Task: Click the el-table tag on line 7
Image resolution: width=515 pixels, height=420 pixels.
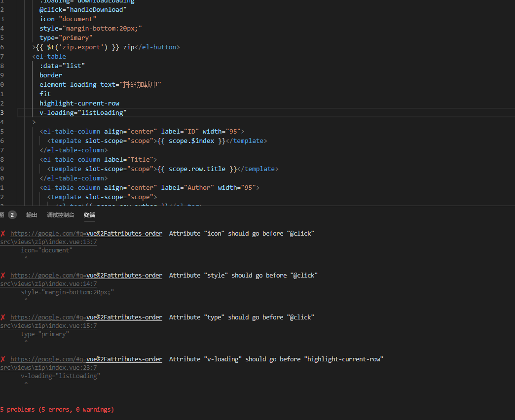Action: pos(51,56)
